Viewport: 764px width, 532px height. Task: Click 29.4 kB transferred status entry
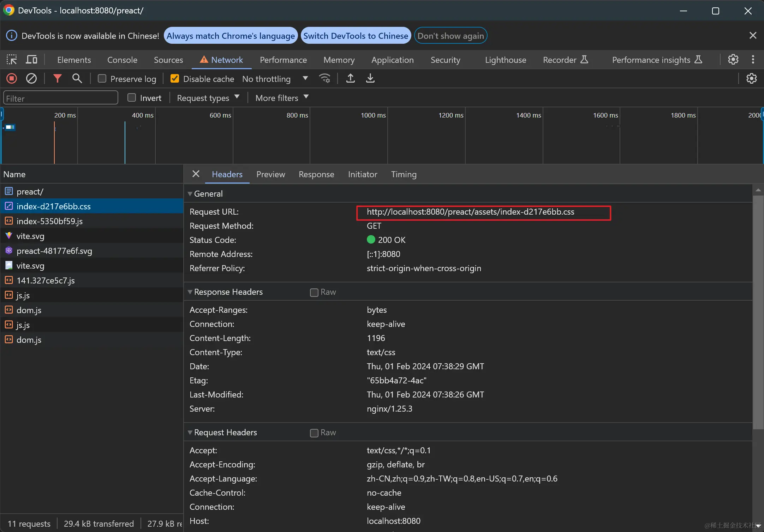coord(99,524)
